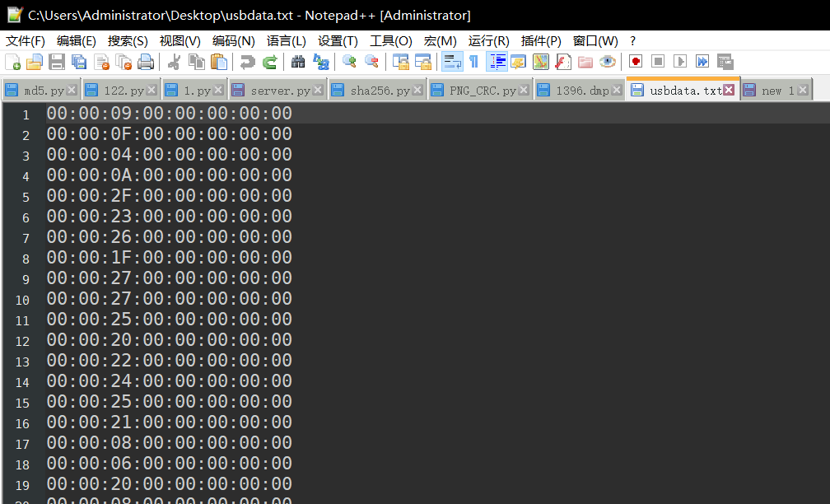Click the Undo arrow icon

[x=247, y=62]
